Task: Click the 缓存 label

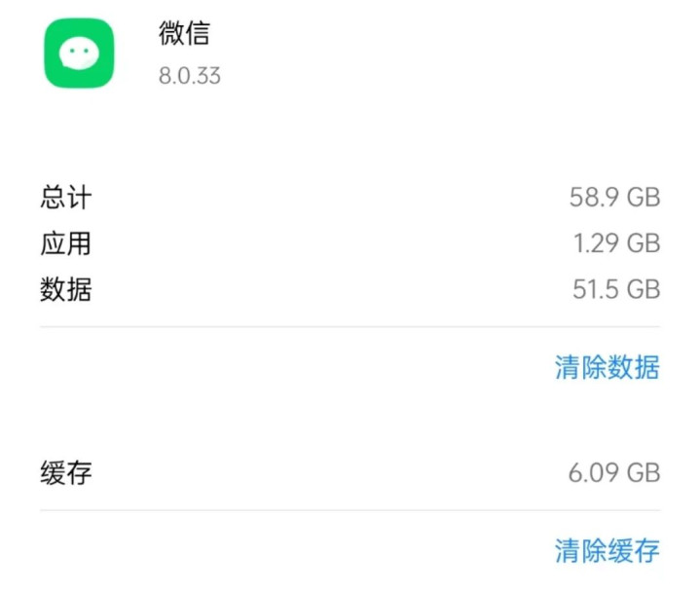Action: [x=66, y=473]
